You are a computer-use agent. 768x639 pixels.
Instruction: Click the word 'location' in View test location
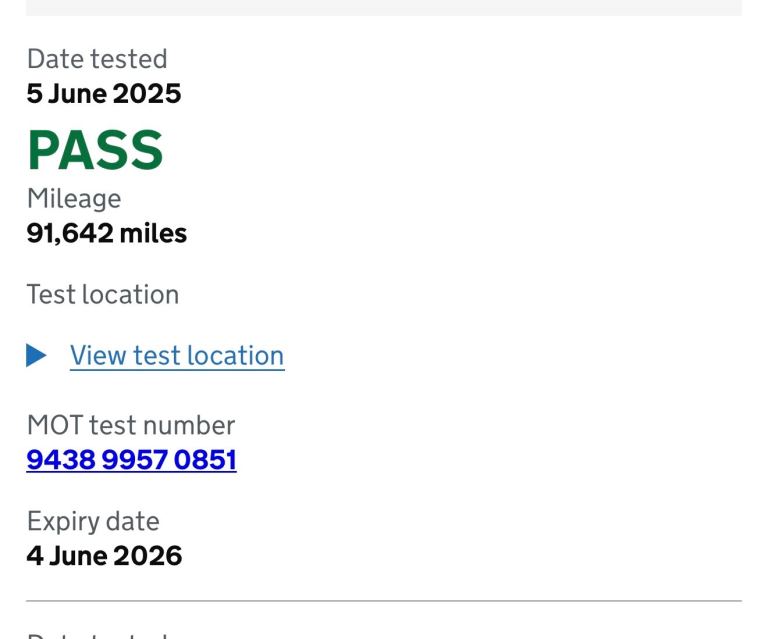pos(238,356)
